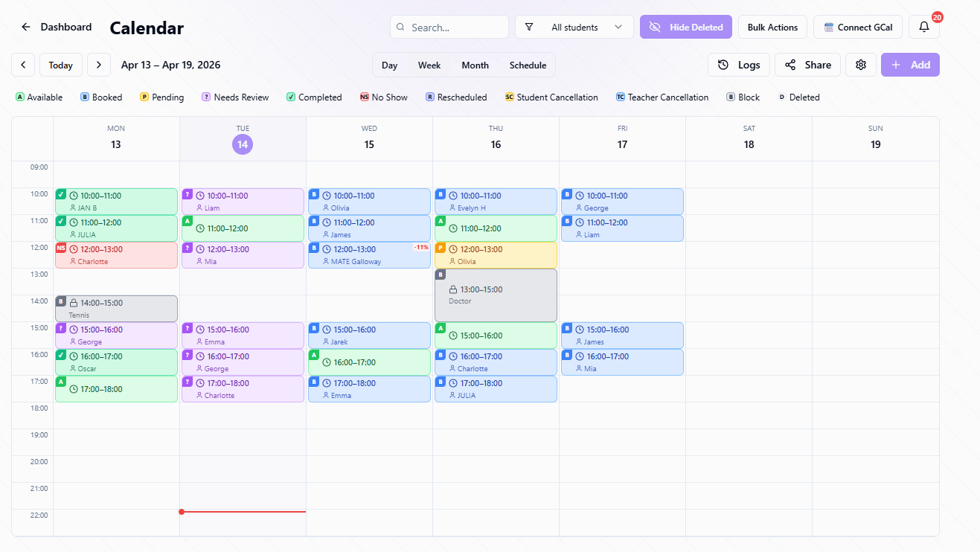Click the Dashboard link text
Screen dimensions: 980x552
tap(66, 27)
